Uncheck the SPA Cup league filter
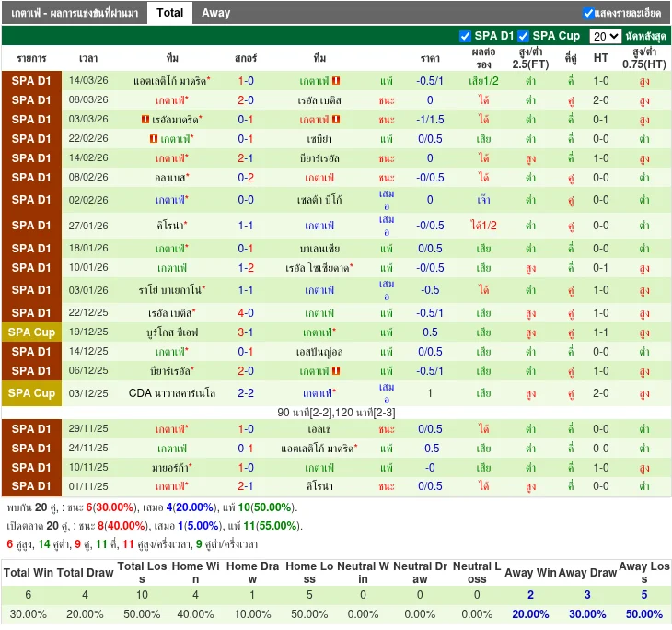 (x=523, y=36)
